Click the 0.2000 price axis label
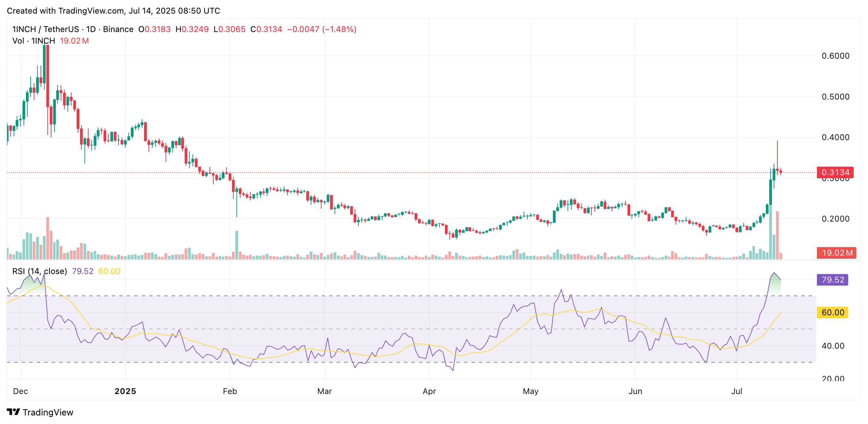The height and width of the screenshot is (424, 868). click(836, 219)
